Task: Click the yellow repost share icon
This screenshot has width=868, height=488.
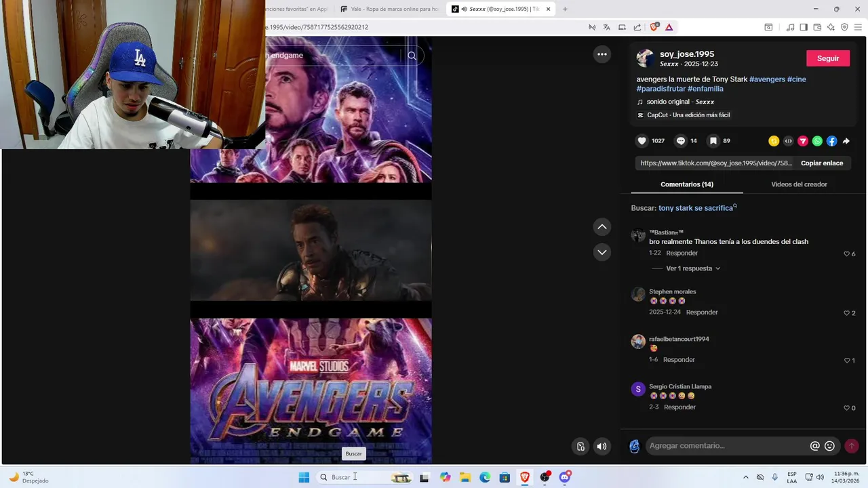Action: pyautogui.click(x=774, y=141)
